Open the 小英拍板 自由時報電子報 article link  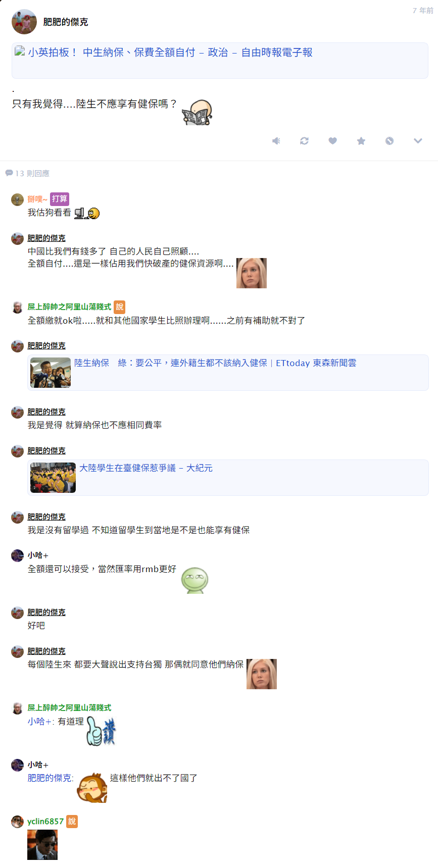click(170, 53)
